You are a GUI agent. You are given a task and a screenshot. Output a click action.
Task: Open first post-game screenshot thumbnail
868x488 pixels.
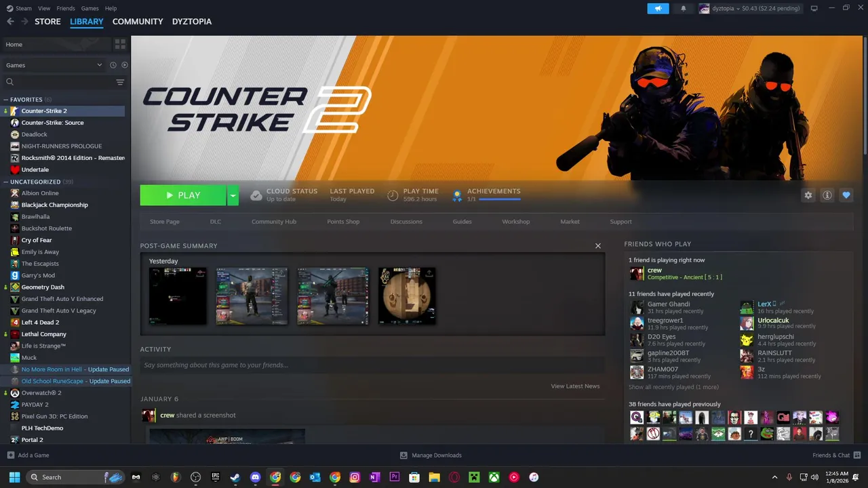[x=178, y=296]
